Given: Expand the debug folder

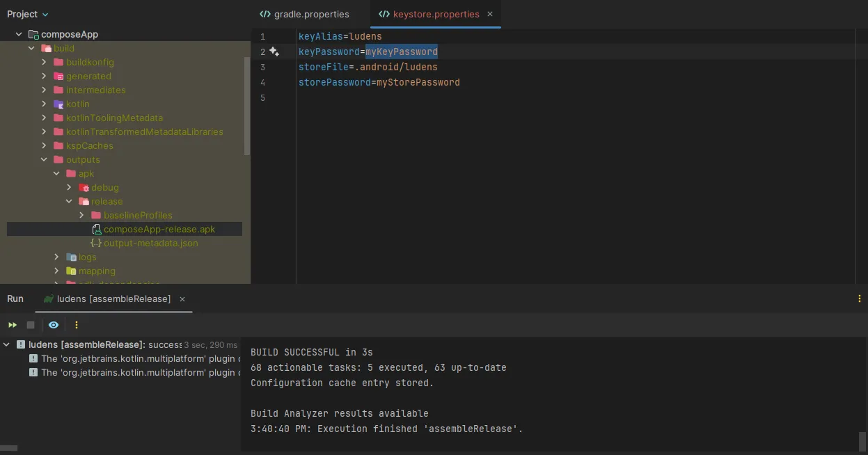Looking at the screenshot, I should (x=69, y=187).
